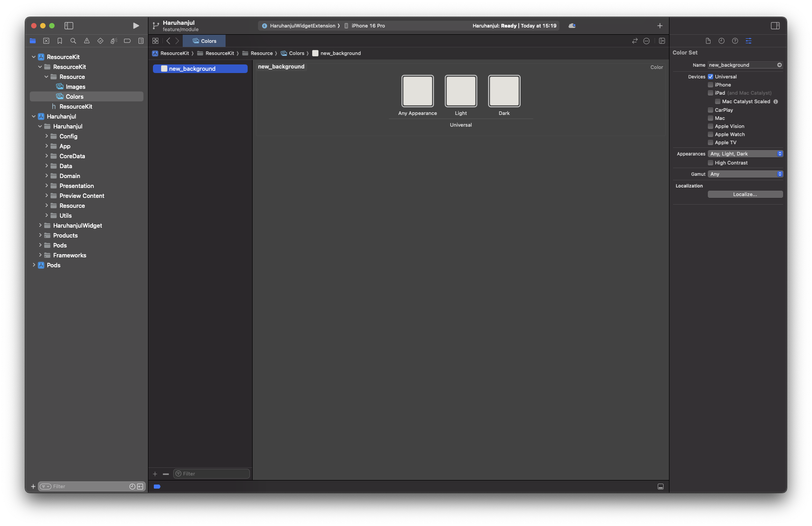Toggle the inspector panel icon

(x=775, y=26)
